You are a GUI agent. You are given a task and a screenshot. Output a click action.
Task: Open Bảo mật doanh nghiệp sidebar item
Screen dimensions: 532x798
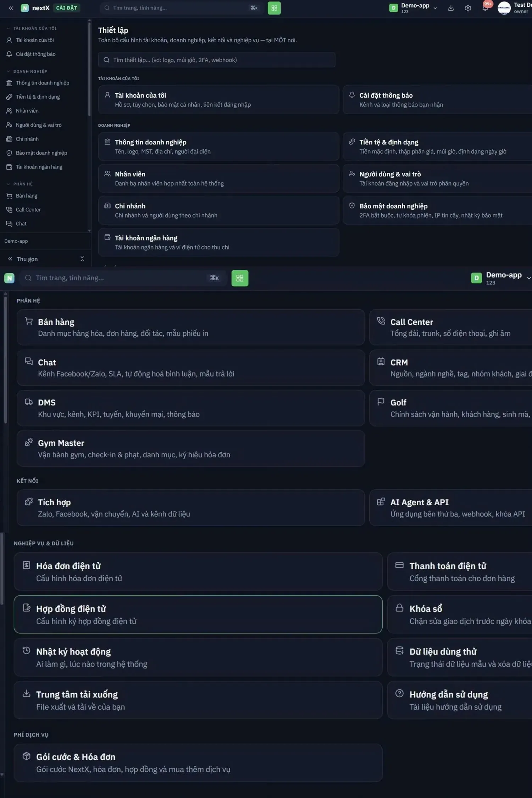coord(41,153)
